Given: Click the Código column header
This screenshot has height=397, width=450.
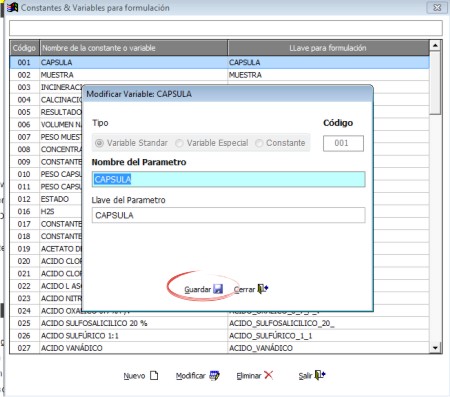Looking at the screenshot, I should [24, 48].
